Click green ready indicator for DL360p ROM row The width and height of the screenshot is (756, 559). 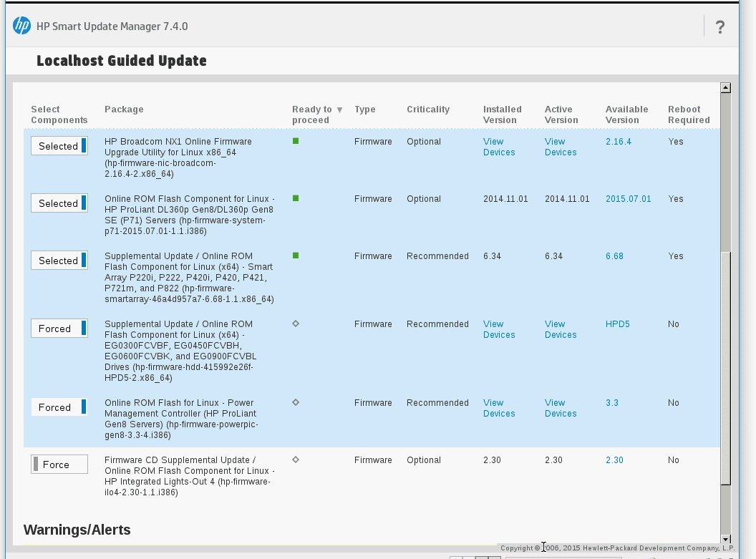pyautogui.click(x=296, y=198)
